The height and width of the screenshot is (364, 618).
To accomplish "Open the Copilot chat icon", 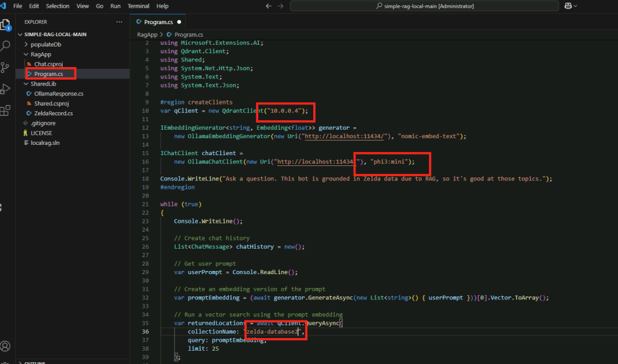I will 568,6.
